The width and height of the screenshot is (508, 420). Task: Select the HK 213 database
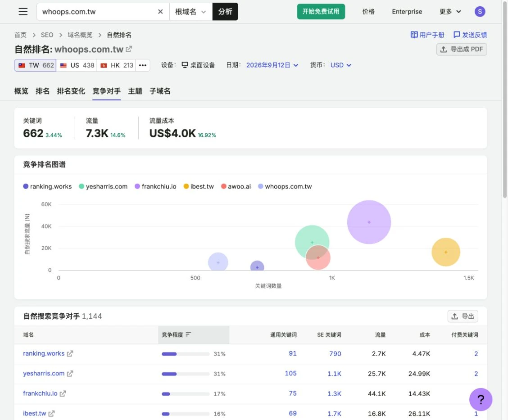(x=117, y=65)
